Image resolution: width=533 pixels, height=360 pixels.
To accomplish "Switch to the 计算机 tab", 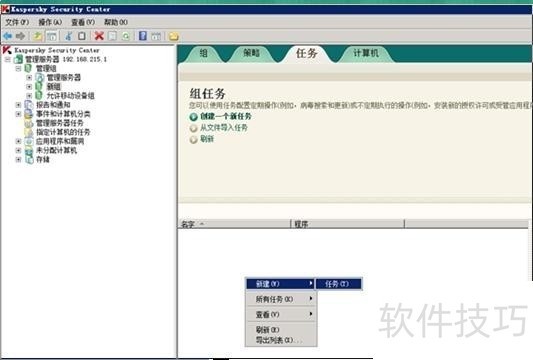I will (x=366, y=53).
